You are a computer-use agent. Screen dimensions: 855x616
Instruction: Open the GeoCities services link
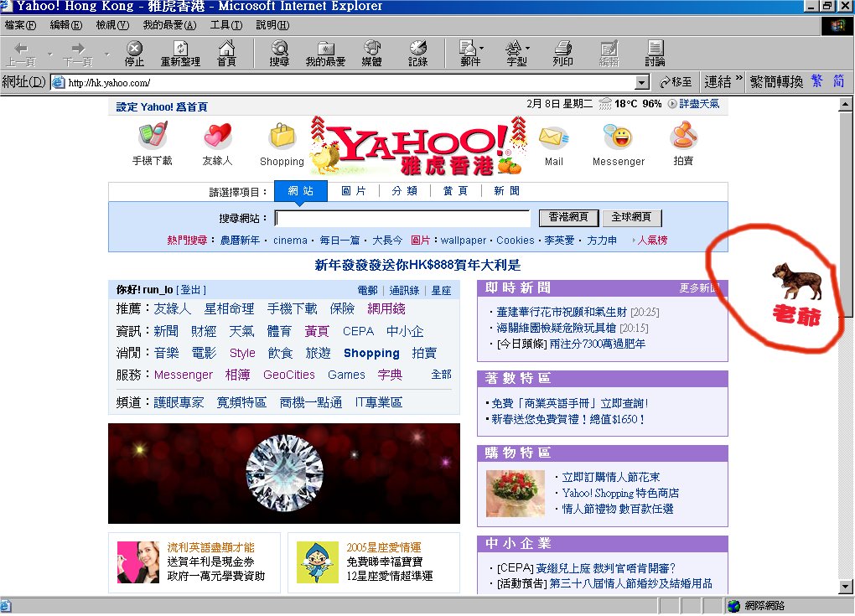pyautogui.click(x=289, y=375)
